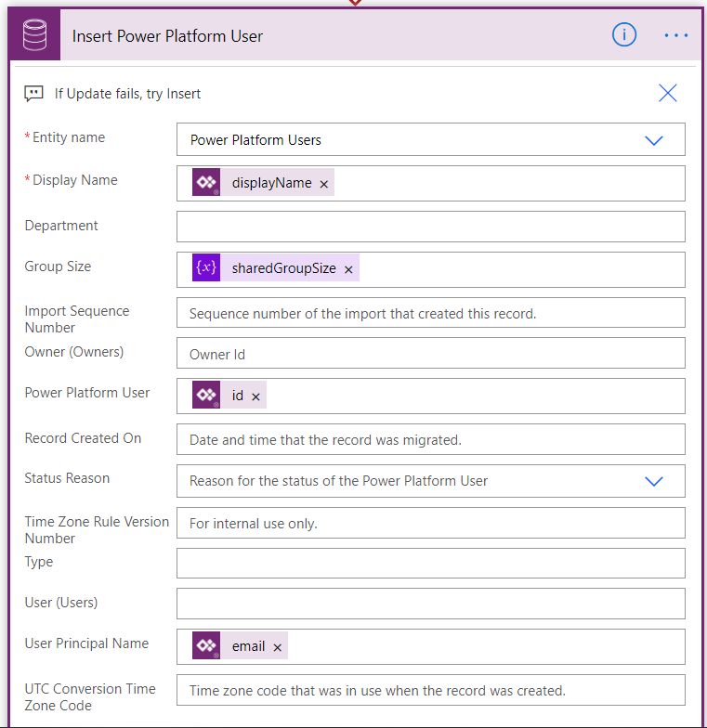Image resolution: width=707 pixels, height=728 pixels.
Task: Click the Owner Id input field
Action: point(431,354)
